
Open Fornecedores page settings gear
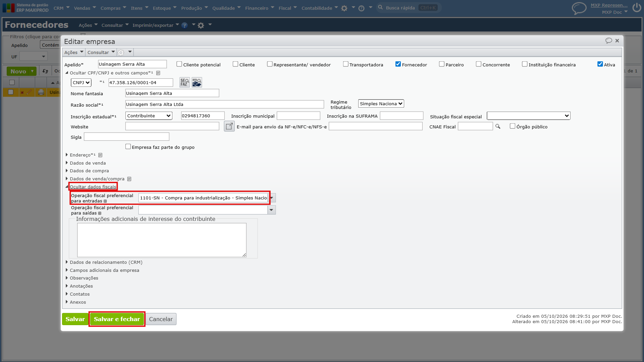pos(201,25)
